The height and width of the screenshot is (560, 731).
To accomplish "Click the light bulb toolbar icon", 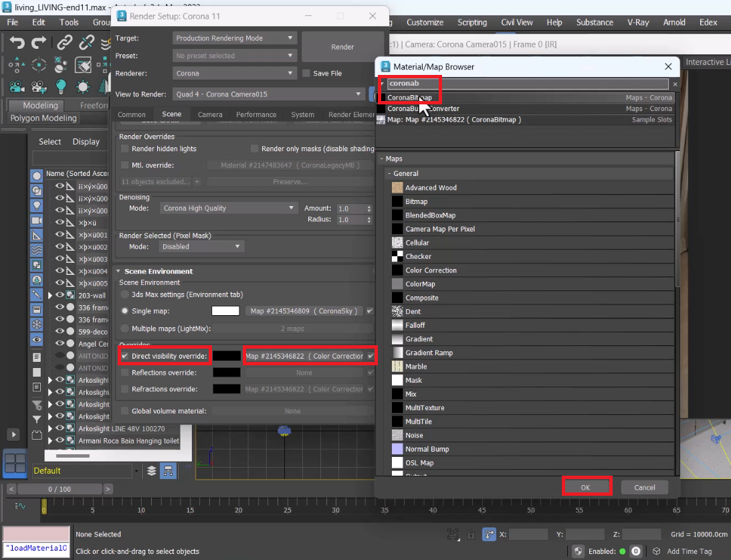I will click(61, 87).
